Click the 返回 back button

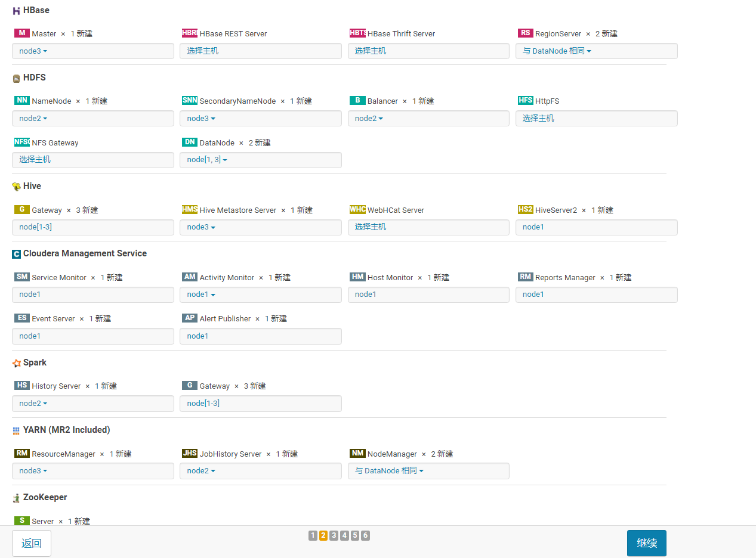pos(32,543)
